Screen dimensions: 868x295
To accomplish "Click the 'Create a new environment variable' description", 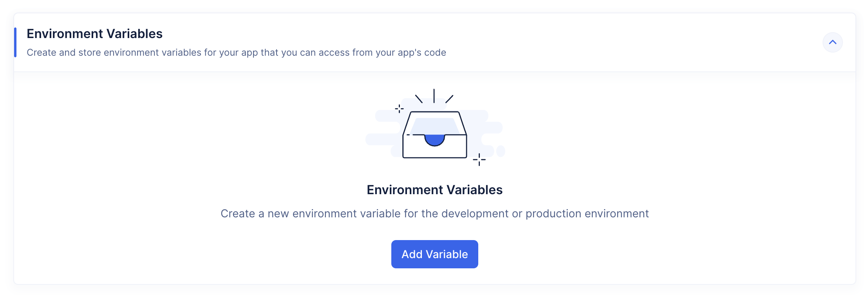I will 434,213.
